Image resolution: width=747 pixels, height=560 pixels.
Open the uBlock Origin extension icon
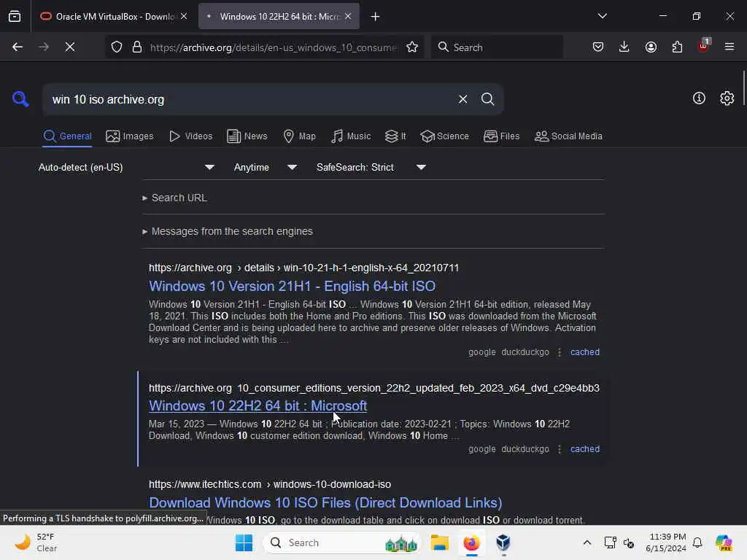(x=703, y=46)
